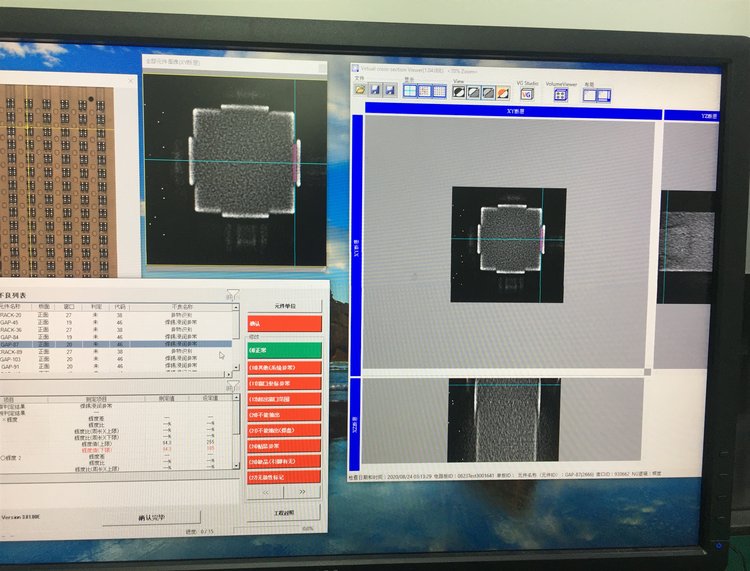Image resolution: width=750 pixels, height=571 pixels.
Task: Click the save disk icon nearest the grid icons
Action: 390,90
